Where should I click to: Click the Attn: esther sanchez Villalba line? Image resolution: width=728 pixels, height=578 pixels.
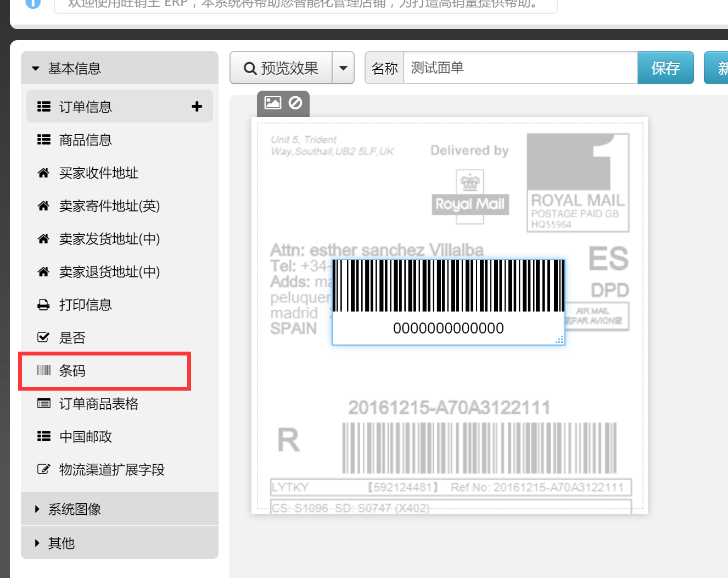(377, 250)
